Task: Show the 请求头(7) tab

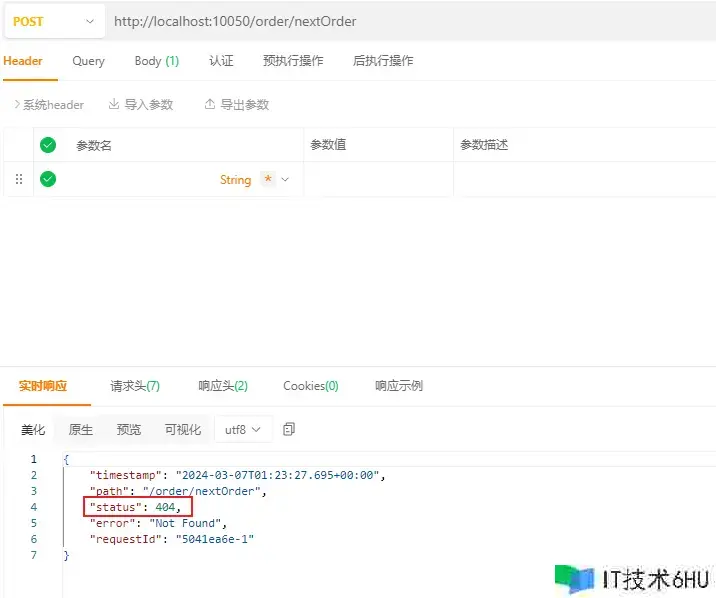Action: (x=135, y=386)
